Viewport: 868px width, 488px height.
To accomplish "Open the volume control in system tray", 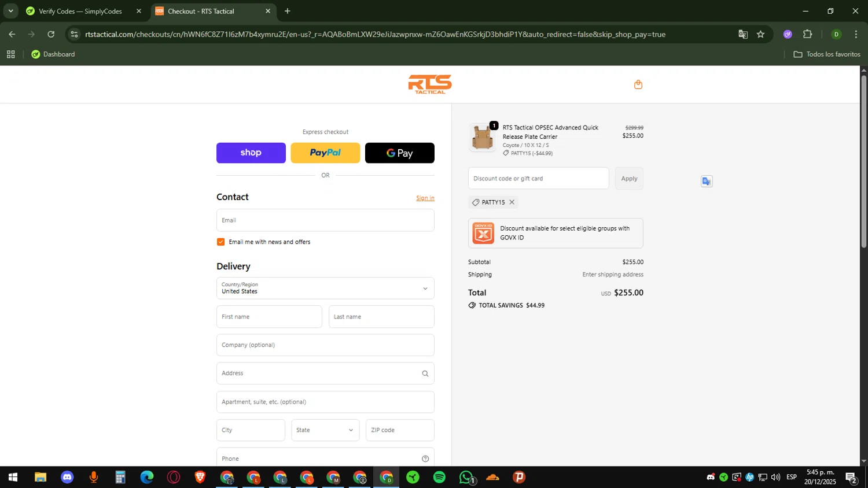I will [776, 478].
